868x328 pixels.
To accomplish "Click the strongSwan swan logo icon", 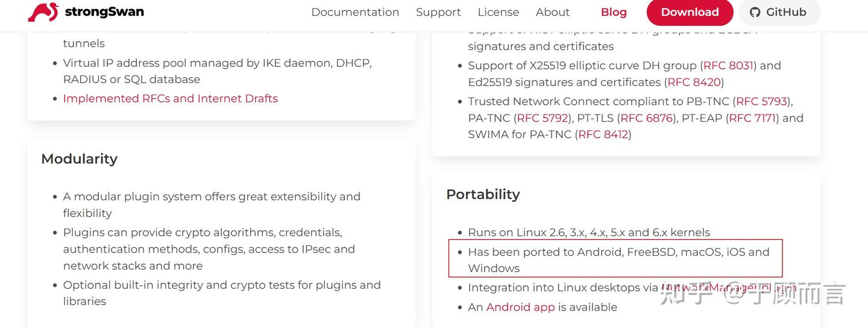I will click(43, 12).
